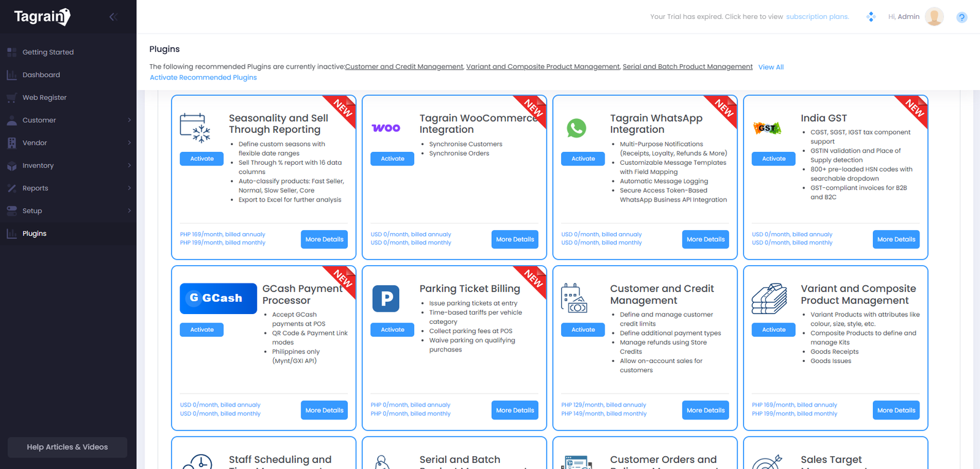The height and width of the screenshot is (469, 980).
Task: Click the Vendor building icon
Action: coord(12,143)
